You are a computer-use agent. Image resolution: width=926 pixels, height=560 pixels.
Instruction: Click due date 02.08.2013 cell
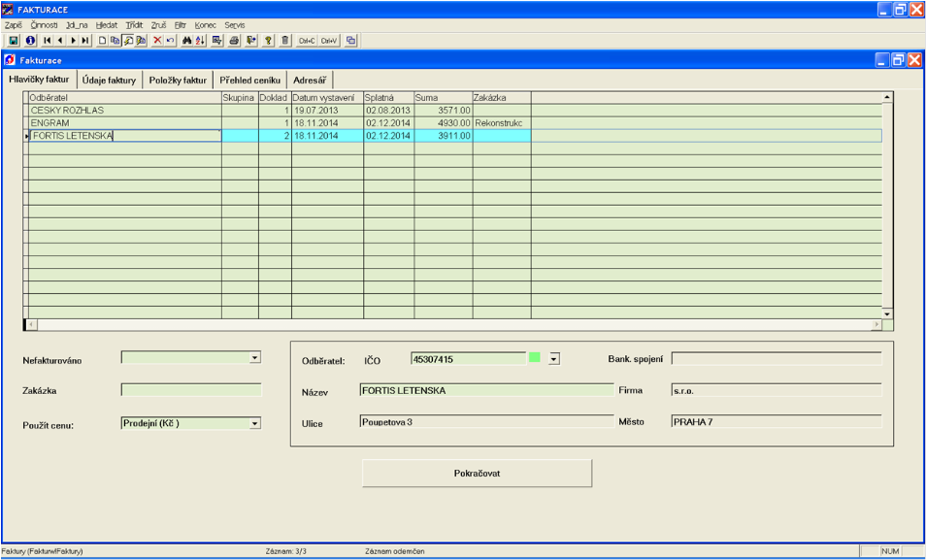click(x=389, y=111)
